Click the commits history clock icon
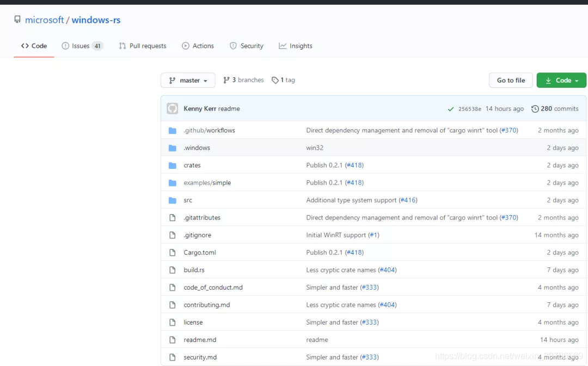Image resolution: width=588 pixels, height=366 pixels. pos(535,109)
